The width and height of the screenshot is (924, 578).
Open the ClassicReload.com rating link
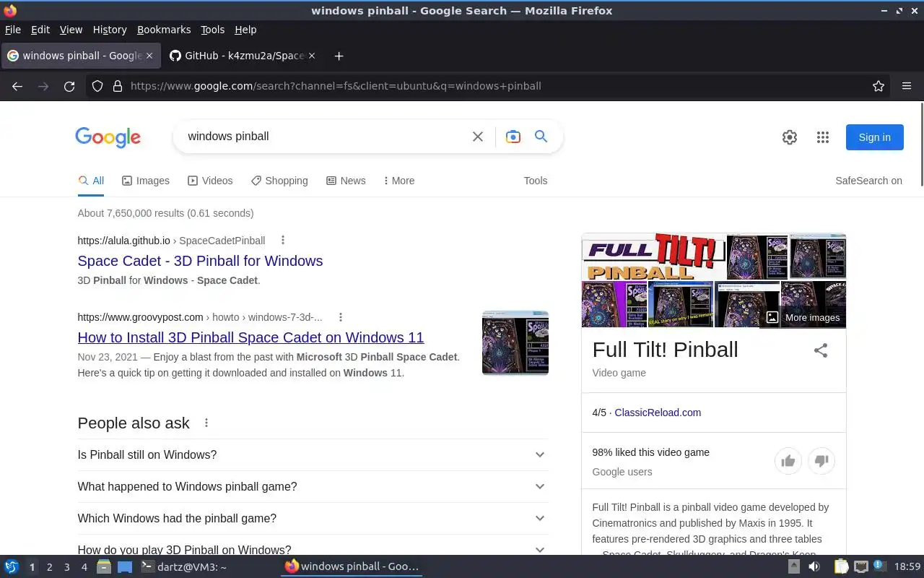pyautogui.click(x=658, y=413)
